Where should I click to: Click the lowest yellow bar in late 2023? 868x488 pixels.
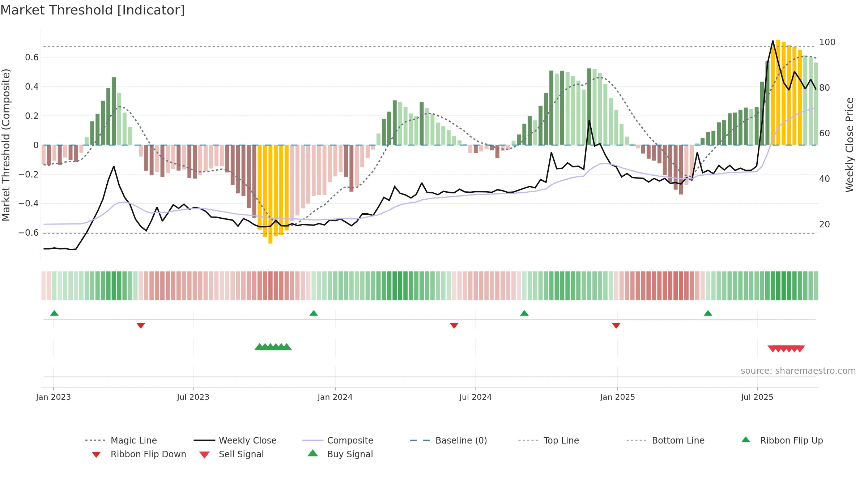point(270,194)
